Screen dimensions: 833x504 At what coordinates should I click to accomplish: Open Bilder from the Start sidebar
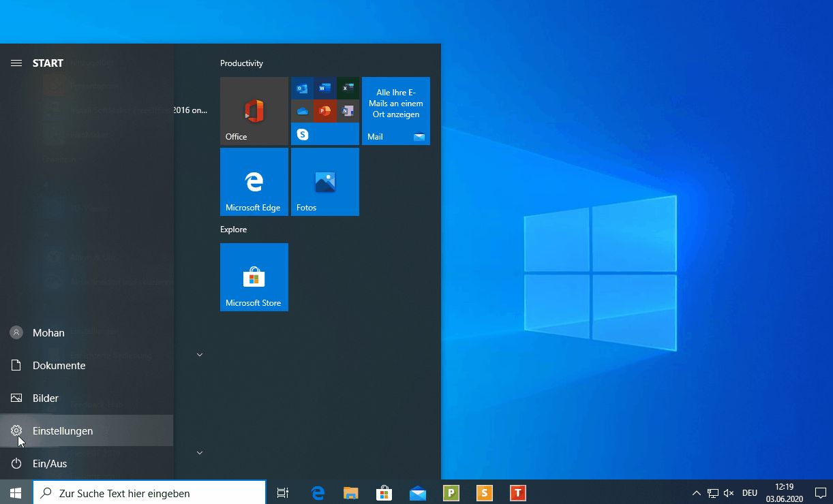87,398
